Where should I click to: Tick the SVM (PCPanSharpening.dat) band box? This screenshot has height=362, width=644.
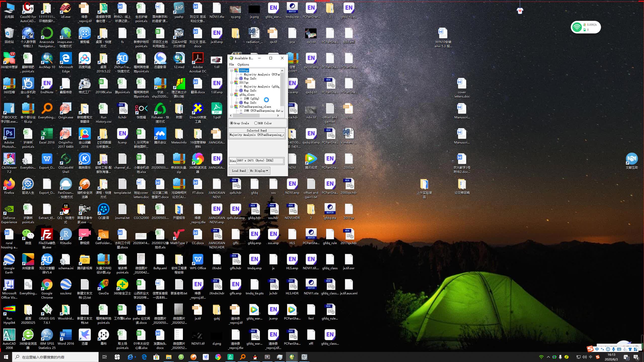[241, 111]
